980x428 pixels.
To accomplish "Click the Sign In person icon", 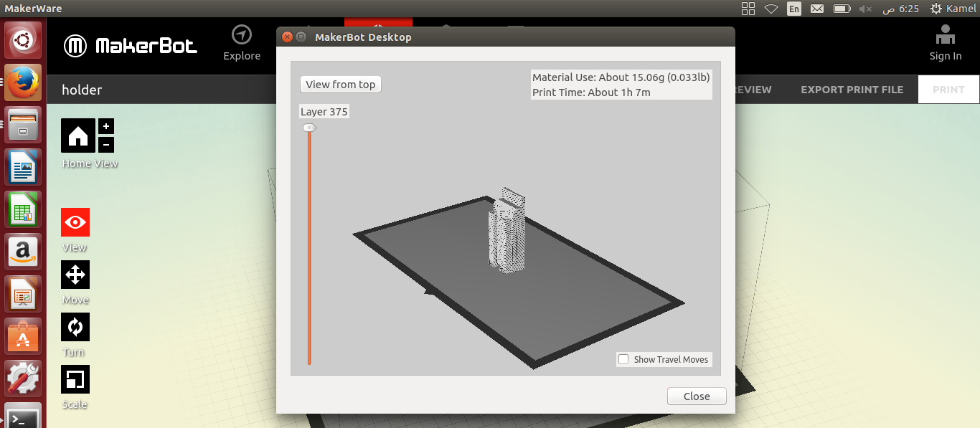I will (x=946, y=35).
